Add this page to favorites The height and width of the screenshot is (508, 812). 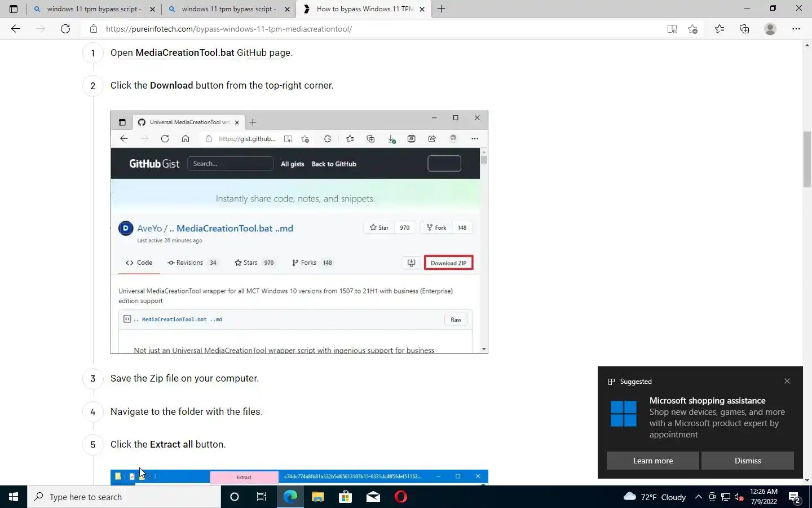693,29
